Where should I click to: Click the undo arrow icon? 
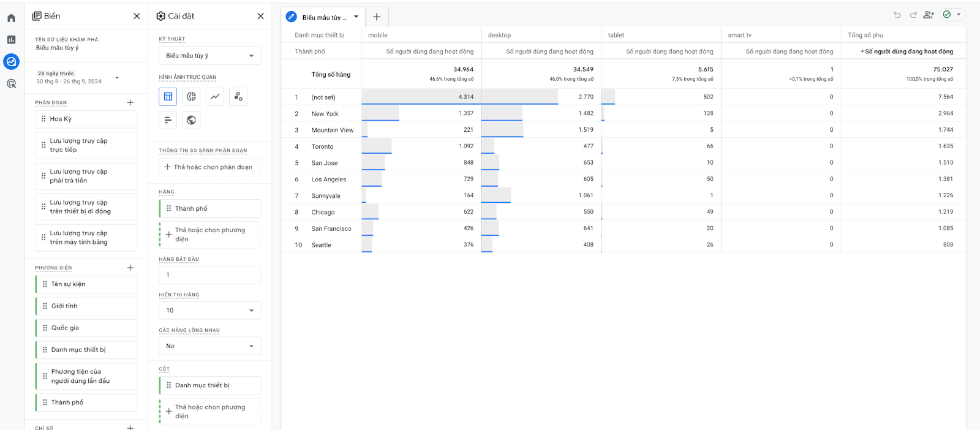click(x=897, y=15)
